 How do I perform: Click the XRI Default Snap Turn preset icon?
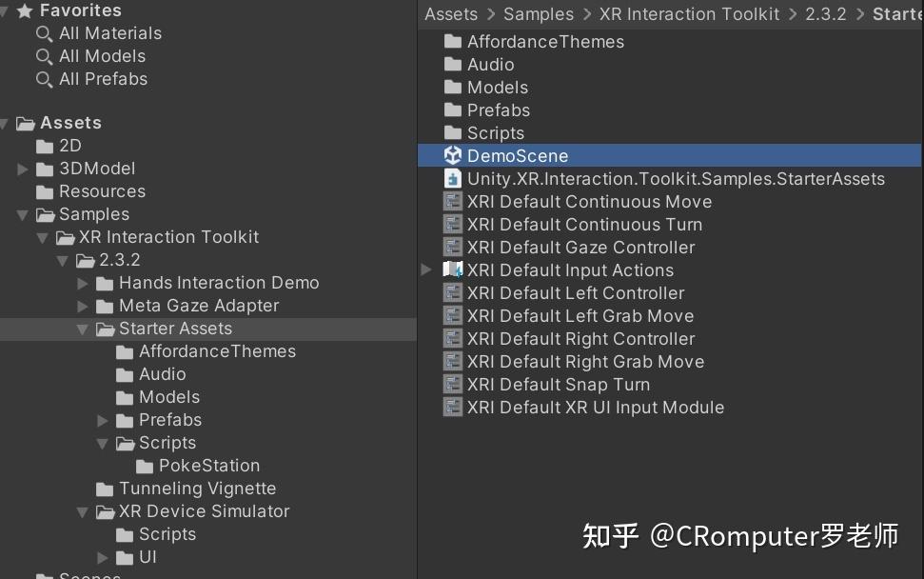pos(453,384)
